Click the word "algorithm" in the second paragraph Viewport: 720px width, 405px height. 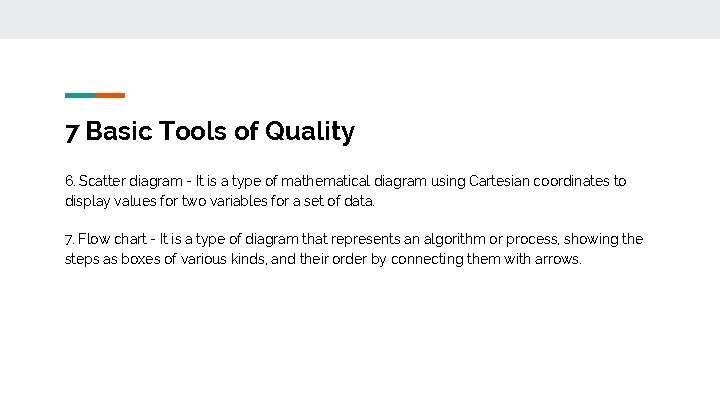(x=454, y=239)
